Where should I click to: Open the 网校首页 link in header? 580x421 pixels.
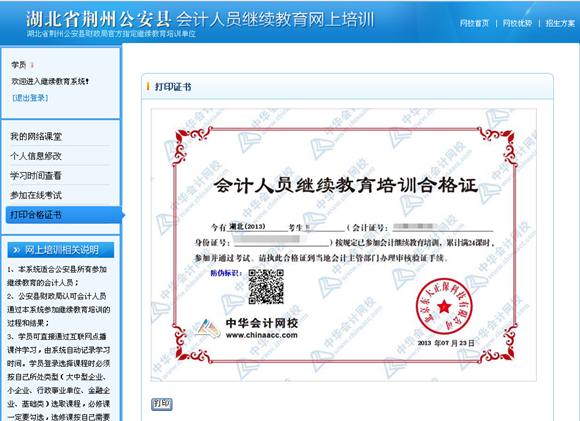pos(474,23)
